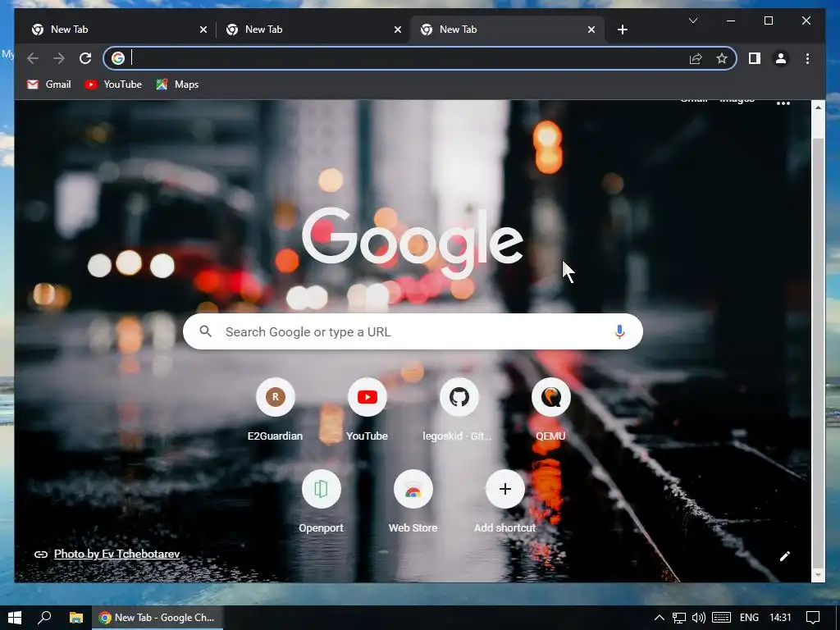Click the magnifier icon in search box

coord(206,331)
